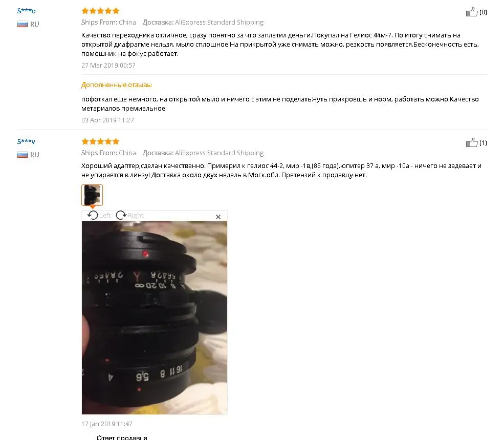Click the Дополненные отзывы heading

pyautogui.click(x=116, y=85)
